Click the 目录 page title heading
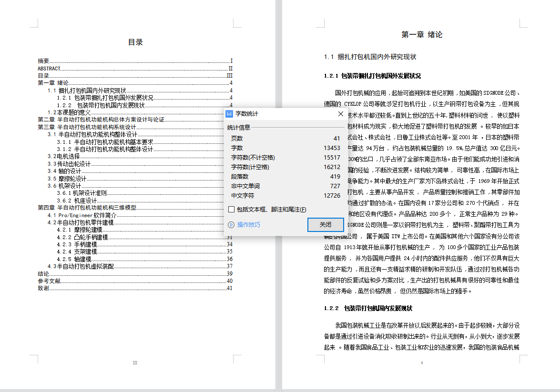Screen dimensions: 560x392 (135, 42)
